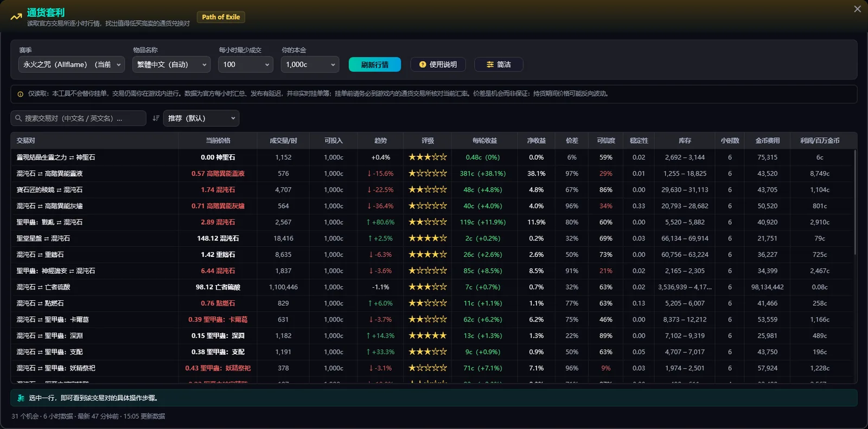Click the 库存 column header
Screen dimensions: 868x429
pyautogui.click(x=685, y=141)
